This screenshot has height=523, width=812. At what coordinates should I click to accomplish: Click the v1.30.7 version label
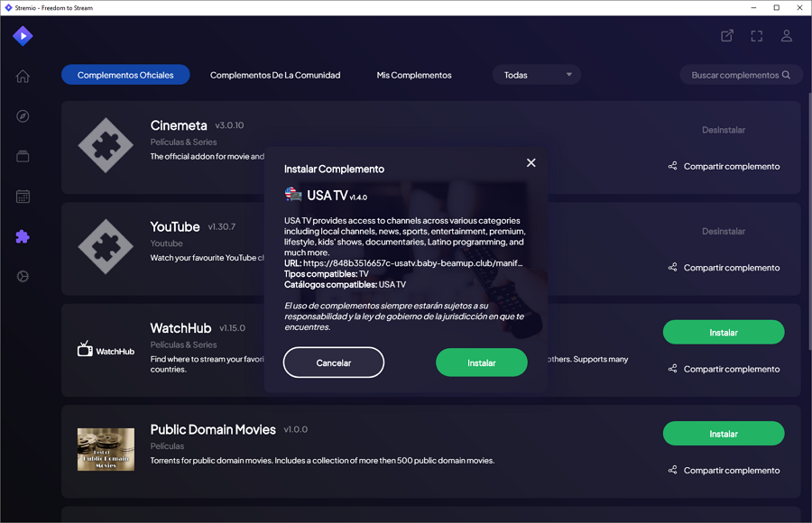(222, 227)
